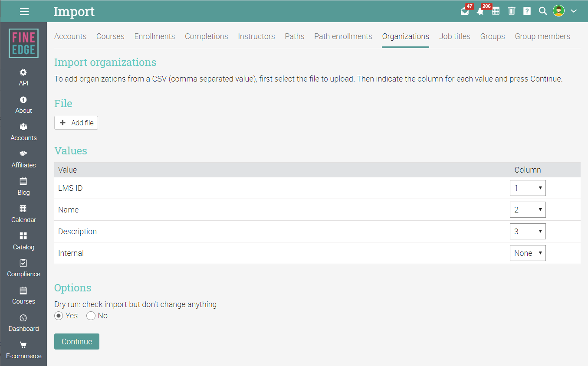The width and height of the screenshot is (588, 366).
Task: Select the Organizations tab
Action: pos(406,36)
